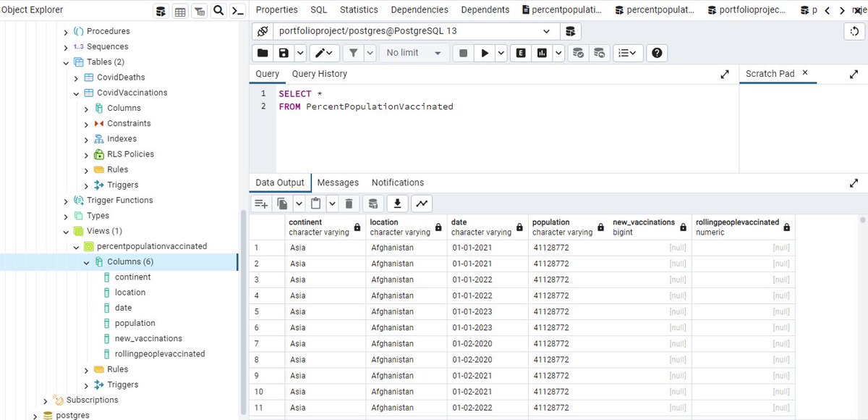This screenshot has height=420, width=868.
Task: Open the Notifications tab
Action: point(398,182)
